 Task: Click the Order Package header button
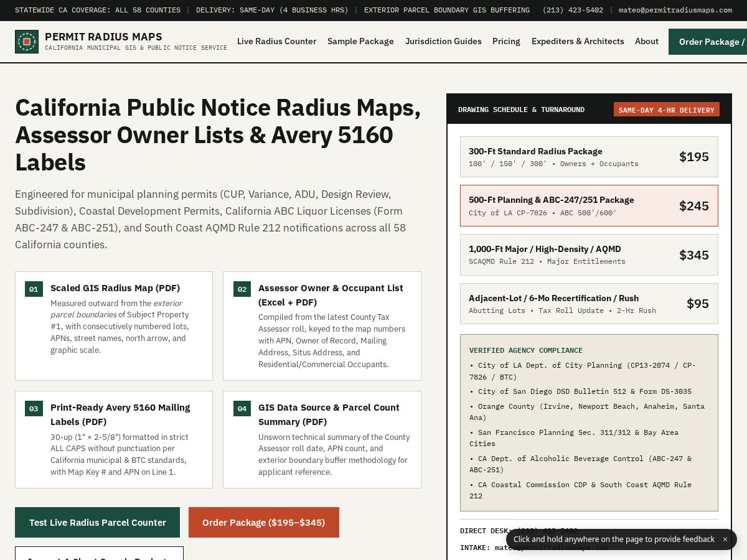pyautogui.click(x=708, y=42)
